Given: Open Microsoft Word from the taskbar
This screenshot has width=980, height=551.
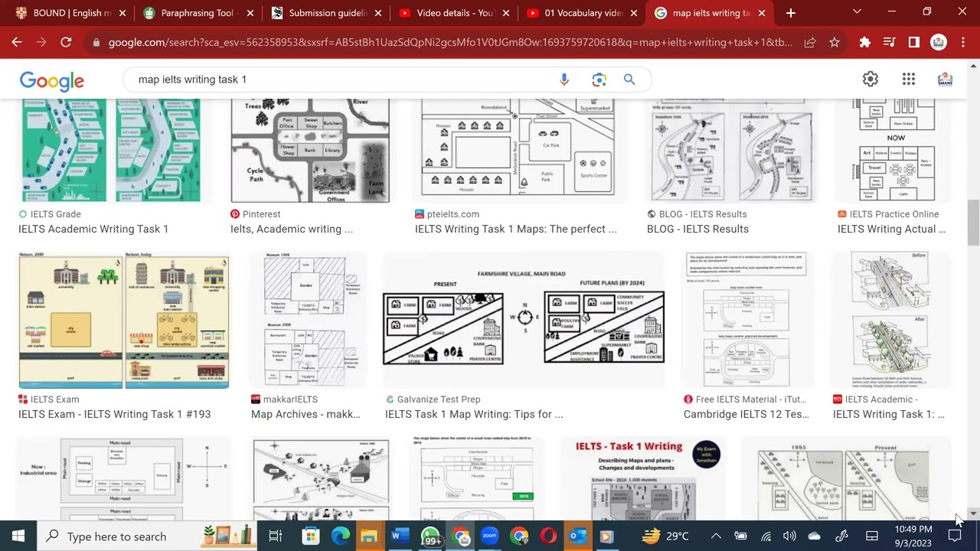Looking at the screenshot, I should tap(398, 536).
